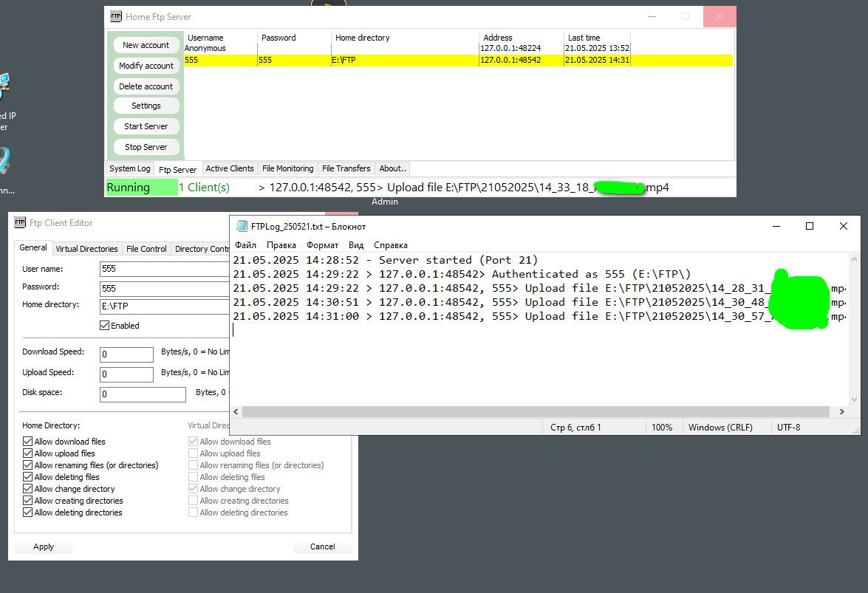Image resolution: width=868 pixels, height=593 pixels.
Task: Open the Active Clients tab
Action: 230,168
